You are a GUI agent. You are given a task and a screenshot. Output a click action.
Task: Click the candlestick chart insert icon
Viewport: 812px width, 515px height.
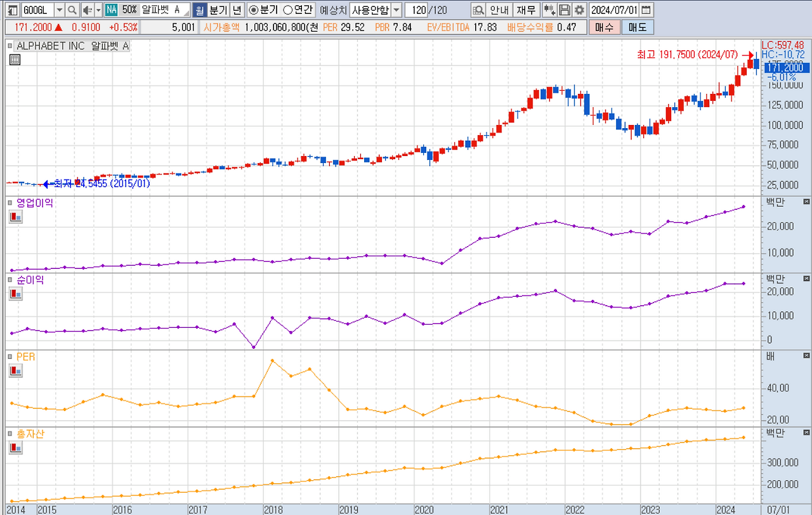(550, 10)
